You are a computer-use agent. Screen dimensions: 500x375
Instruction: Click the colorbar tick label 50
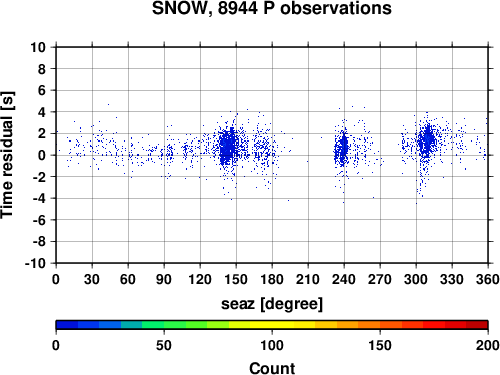pyautogui.click(x=164, y=345)
